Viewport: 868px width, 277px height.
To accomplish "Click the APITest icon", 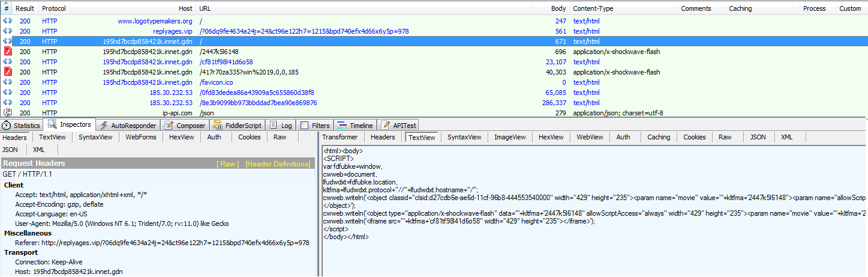I will point(386,126).
